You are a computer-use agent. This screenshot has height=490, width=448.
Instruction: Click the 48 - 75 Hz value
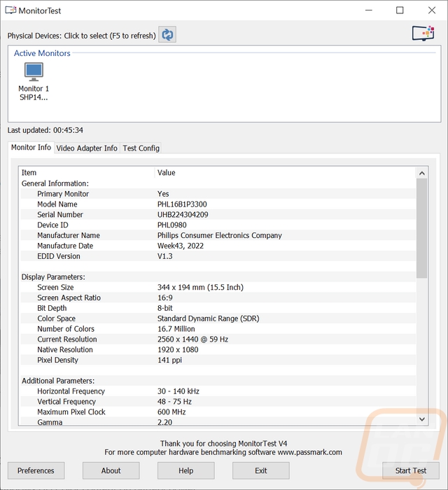(x=174, y=402)
